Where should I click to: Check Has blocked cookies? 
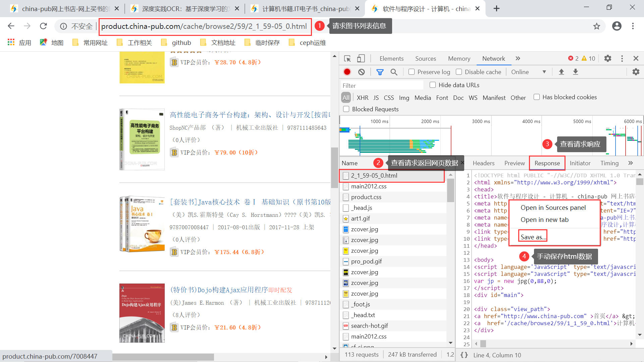537,97
